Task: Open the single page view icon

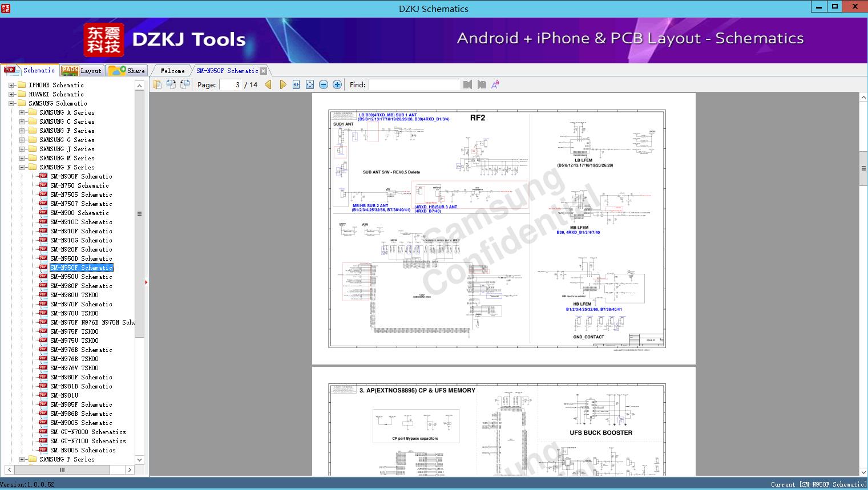Action: [158, 84]
